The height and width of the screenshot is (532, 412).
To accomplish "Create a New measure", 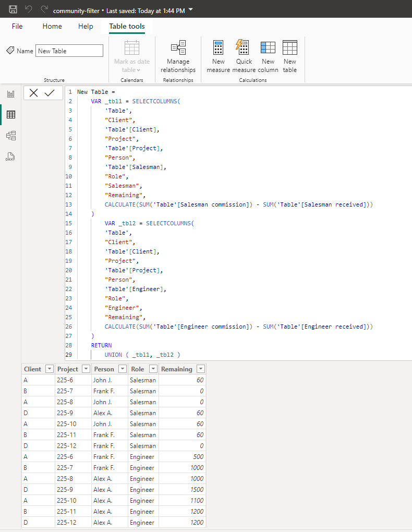I will click(218, 56).
